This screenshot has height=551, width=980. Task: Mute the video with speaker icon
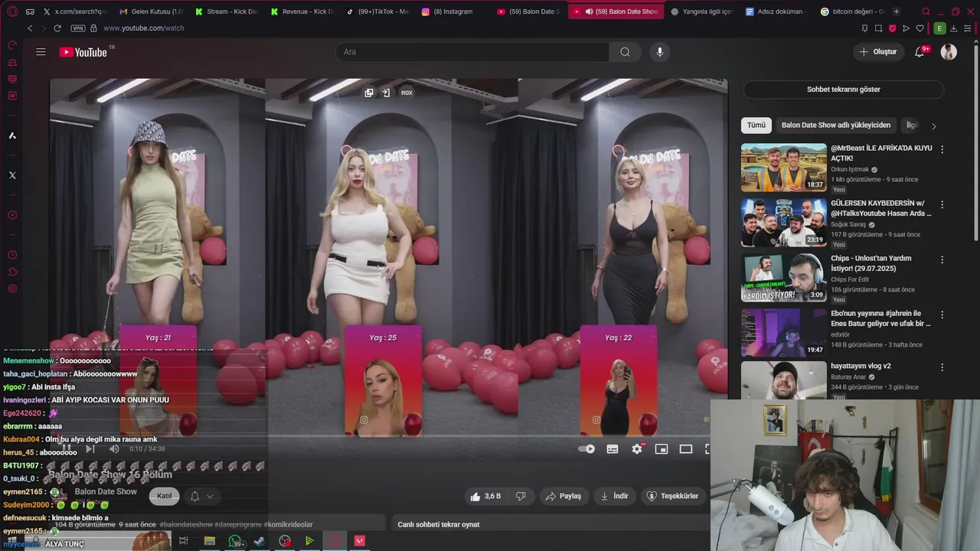tap(114, 448)
